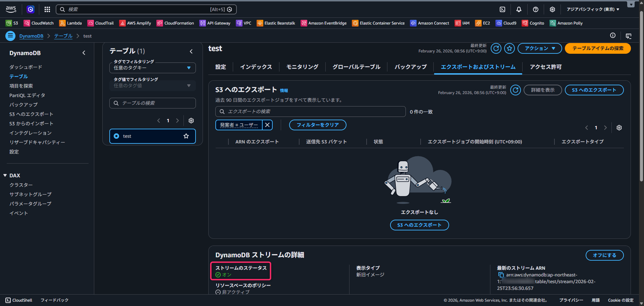Collapse the DAX sidebar section
The image size is (644, 306).
(5, 175)
